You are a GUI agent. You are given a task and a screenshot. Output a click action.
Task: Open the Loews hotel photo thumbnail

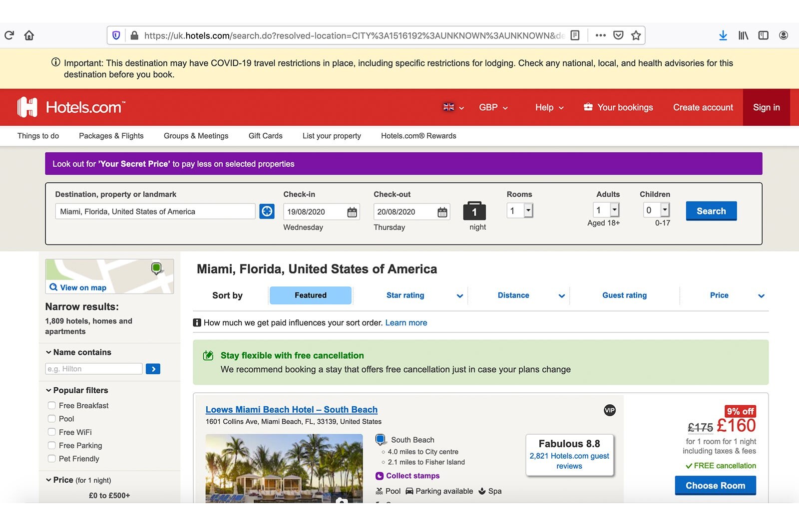coord(284,468)
